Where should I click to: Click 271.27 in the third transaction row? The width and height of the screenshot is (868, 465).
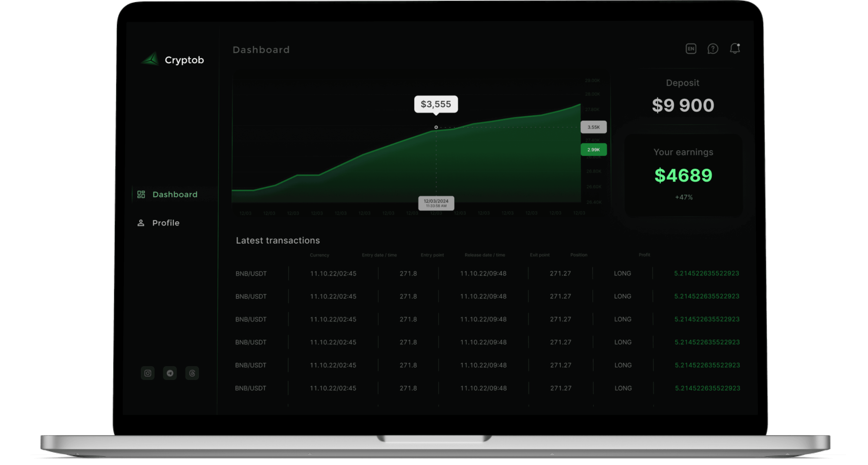560,319
